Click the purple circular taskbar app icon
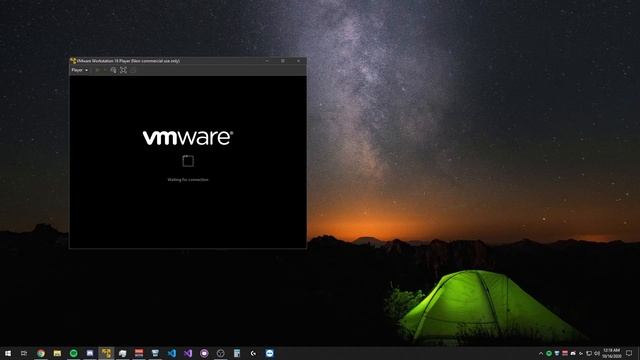This screenshot has width=640, height=360. [x=204, y=353]
